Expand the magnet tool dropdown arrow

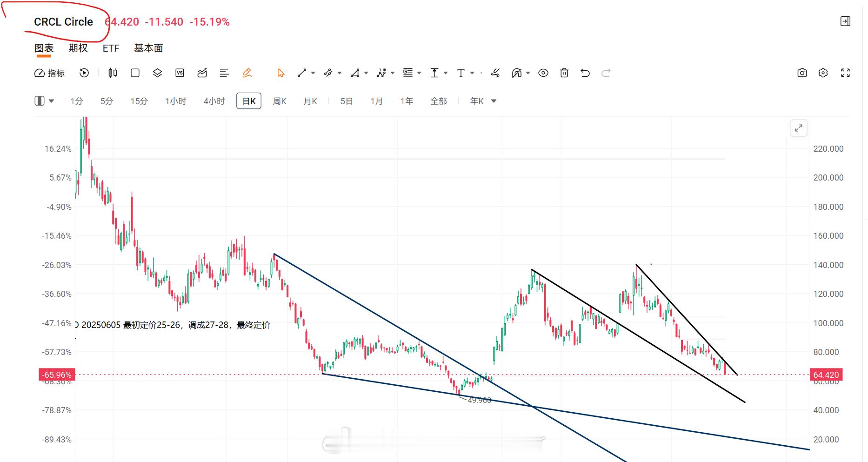point(528,73)
